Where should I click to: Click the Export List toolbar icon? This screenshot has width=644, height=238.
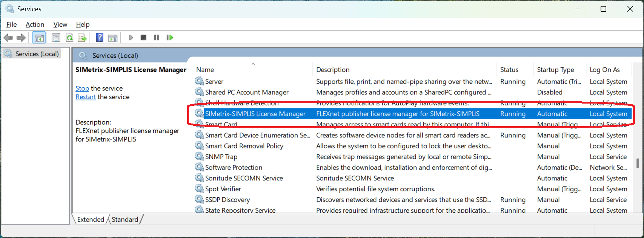[x=82, y=38]
